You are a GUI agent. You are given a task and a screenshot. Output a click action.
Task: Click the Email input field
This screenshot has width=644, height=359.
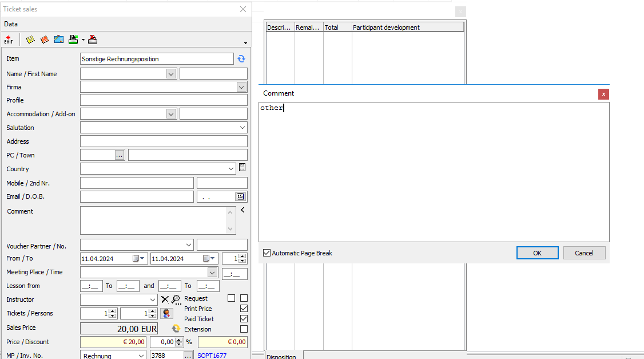point(137,196)
